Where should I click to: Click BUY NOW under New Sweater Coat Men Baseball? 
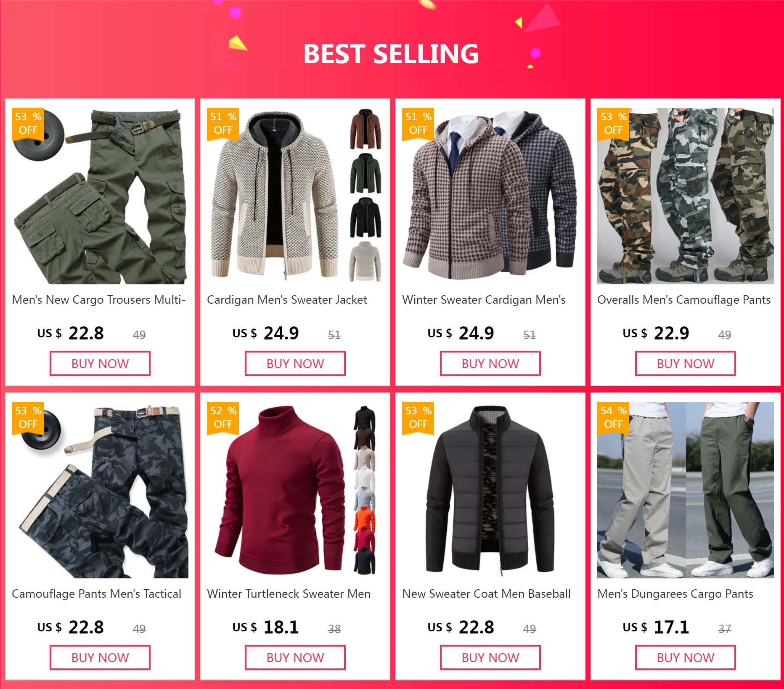pyautogui.click(x=490, y=657)
